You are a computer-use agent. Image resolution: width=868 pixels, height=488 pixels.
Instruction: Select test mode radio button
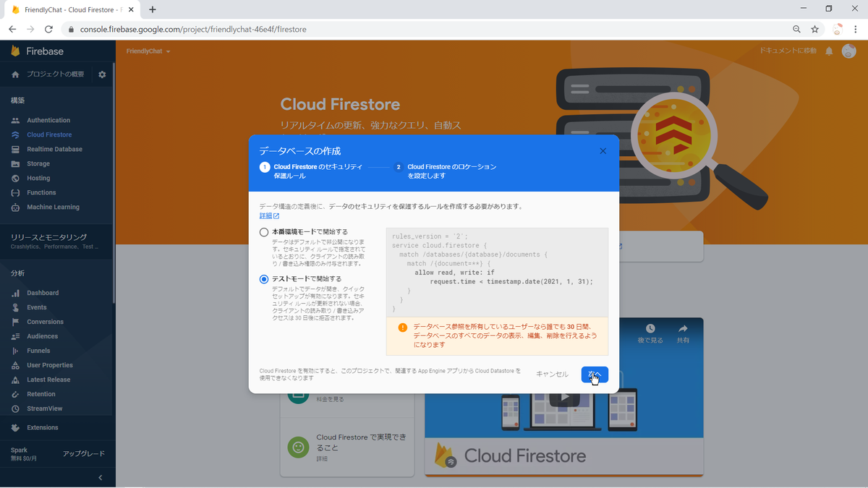pyautogui.click(x=264, y=278)
